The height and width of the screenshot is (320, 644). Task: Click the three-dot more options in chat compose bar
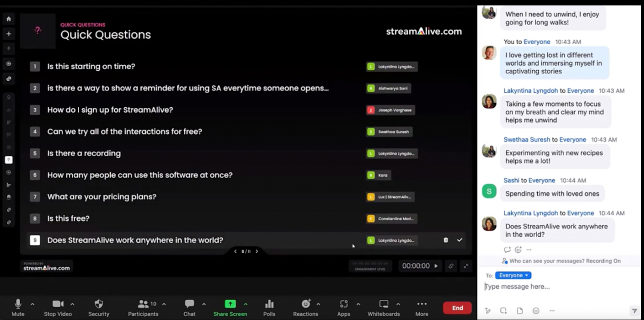coord(552,311)
